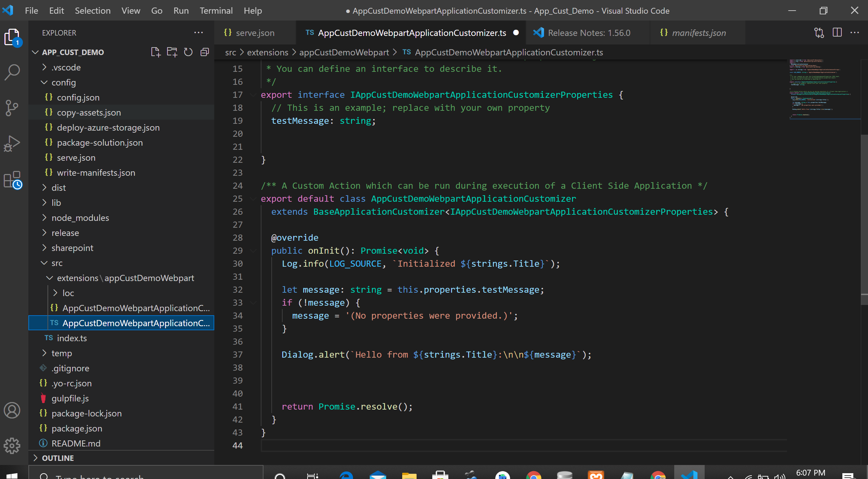Click New Folder icon in explorer header

coord(172,52)
